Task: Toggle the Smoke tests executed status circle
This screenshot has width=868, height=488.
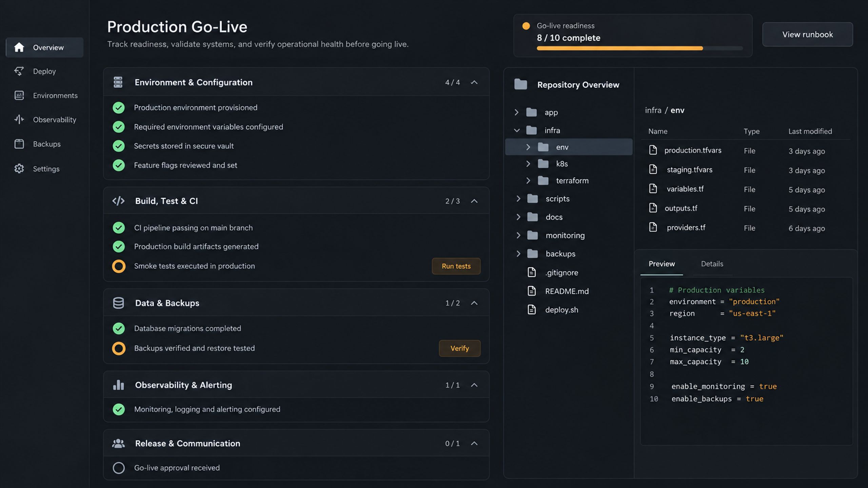Action: [x=119, y=266]
